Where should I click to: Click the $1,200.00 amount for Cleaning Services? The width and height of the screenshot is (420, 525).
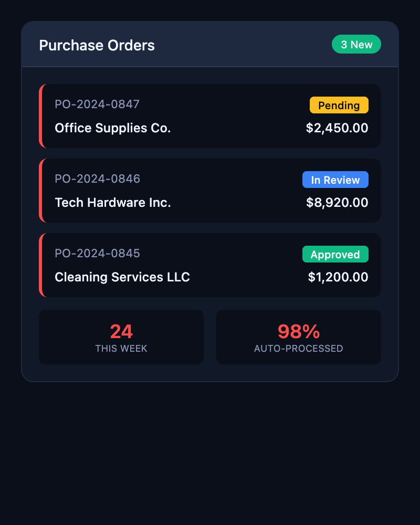click(338, 277)
